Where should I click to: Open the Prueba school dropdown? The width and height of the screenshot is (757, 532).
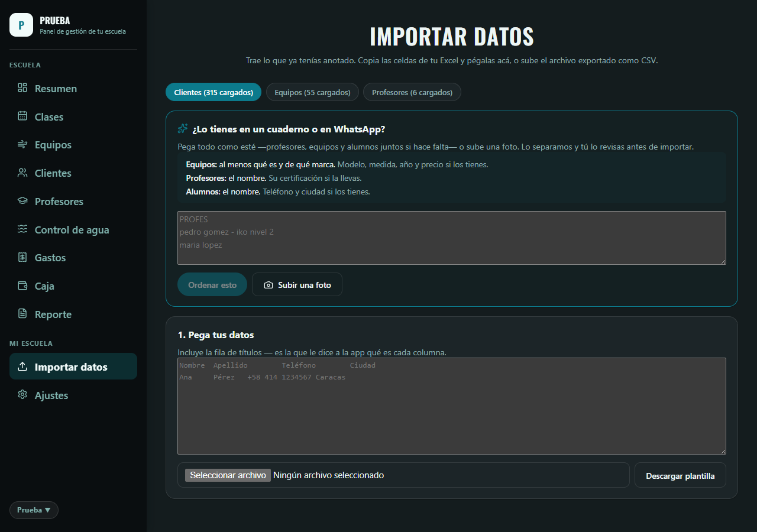[34, 510]
